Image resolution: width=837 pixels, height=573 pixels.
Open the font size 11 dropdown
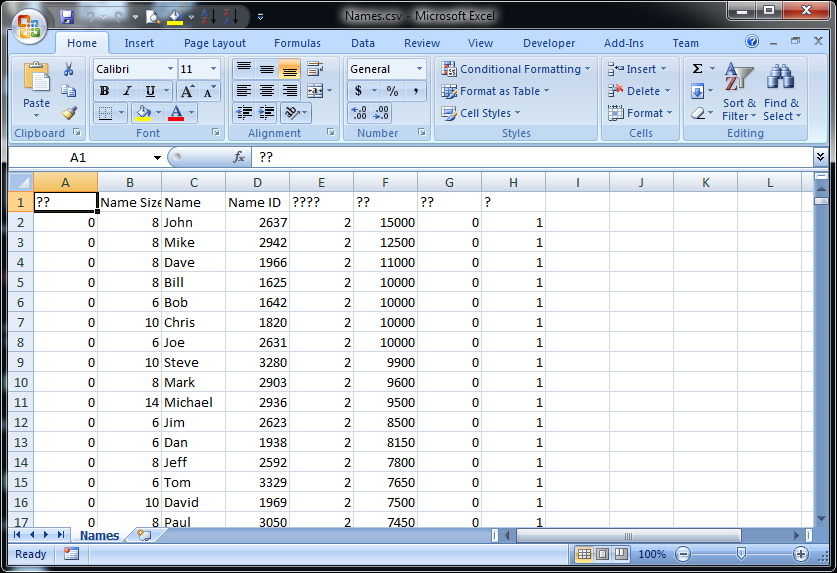coord(213,69)
